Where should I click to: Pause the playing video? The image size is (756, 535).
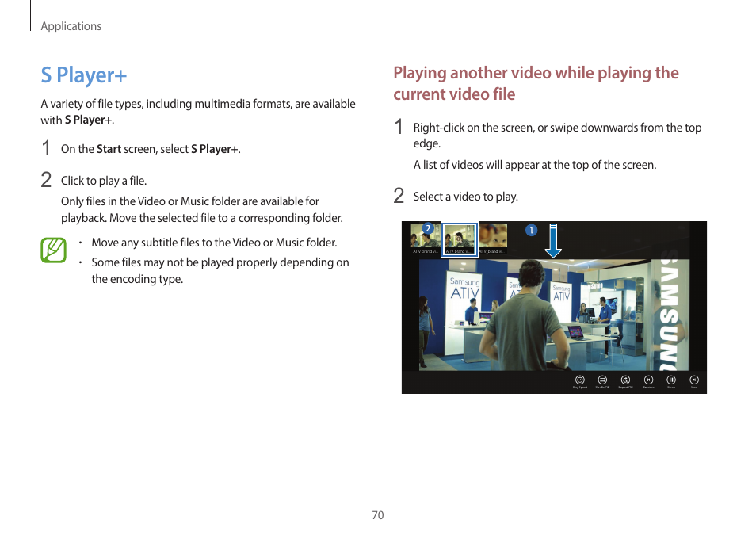(671, 380)
